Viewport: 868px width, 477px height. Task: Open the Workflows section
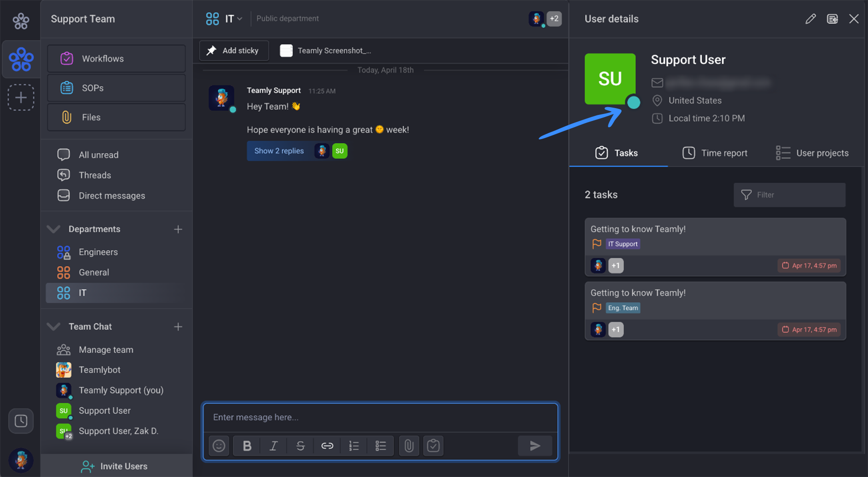(x=116, y=58)
